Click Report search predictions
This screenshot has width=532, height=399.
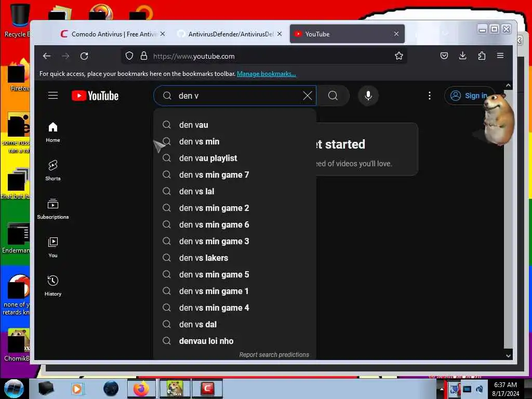tap(274, 354)
